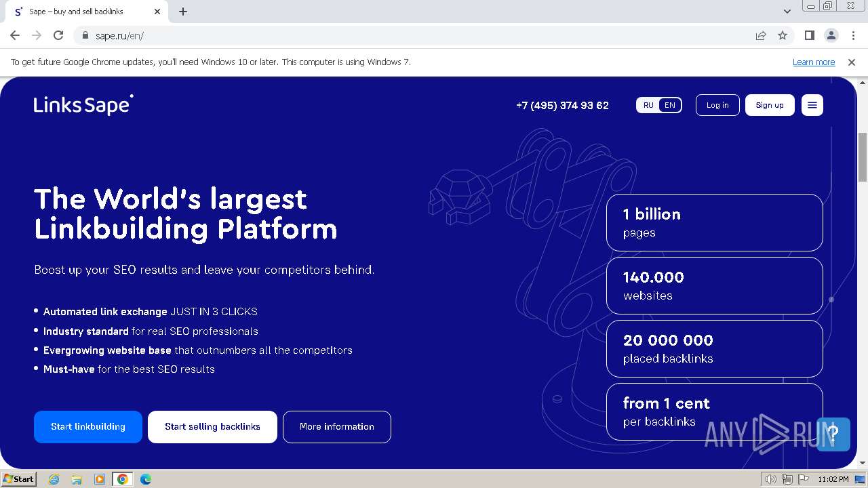Click the Share this page icon
The image size is (868, 488).
coord(761,35)
